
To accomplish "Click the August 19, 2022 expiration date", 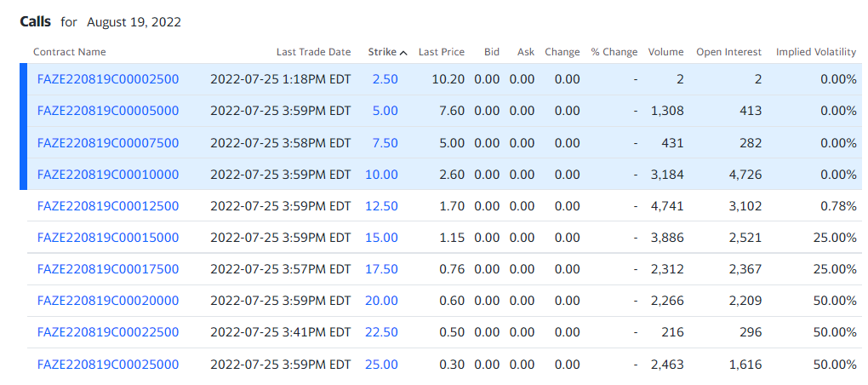I will [x=134, y=23].
